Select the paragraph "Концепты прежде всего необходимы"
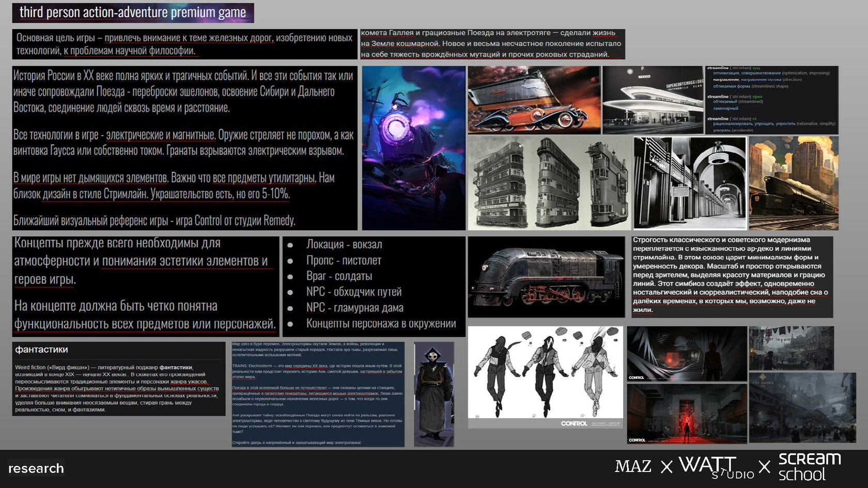Viewport: 868px width, 488px height. (141, 261)
